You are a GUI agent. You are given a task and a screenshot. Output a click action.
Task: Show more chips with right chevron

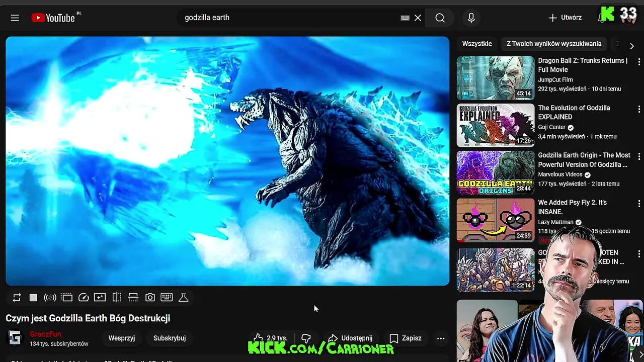click(x=632, y=46)
